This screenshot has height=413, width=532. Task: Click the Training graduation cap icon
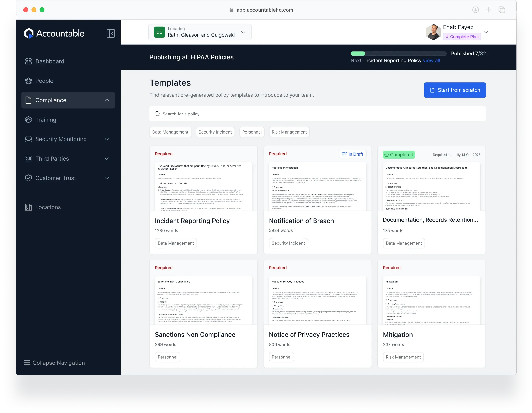pyautogui.click(x=28, y=119)
